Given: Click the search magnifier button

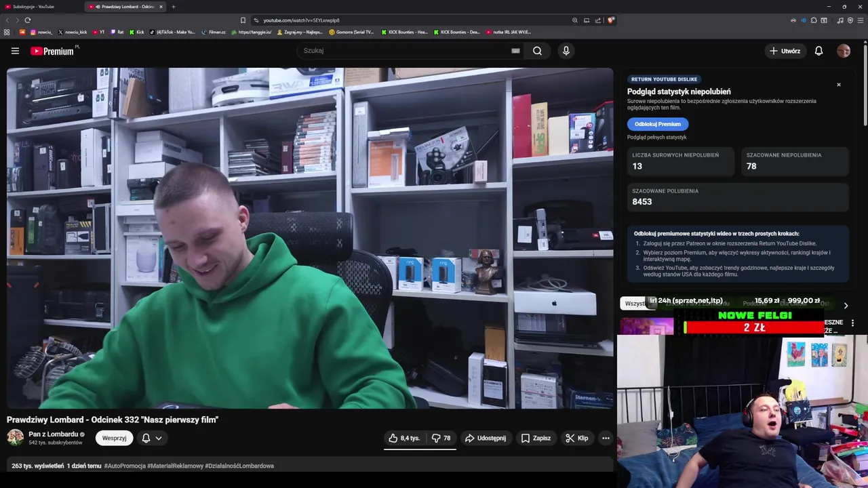Looking at the screenshot, I should click(x=537, y=51).
